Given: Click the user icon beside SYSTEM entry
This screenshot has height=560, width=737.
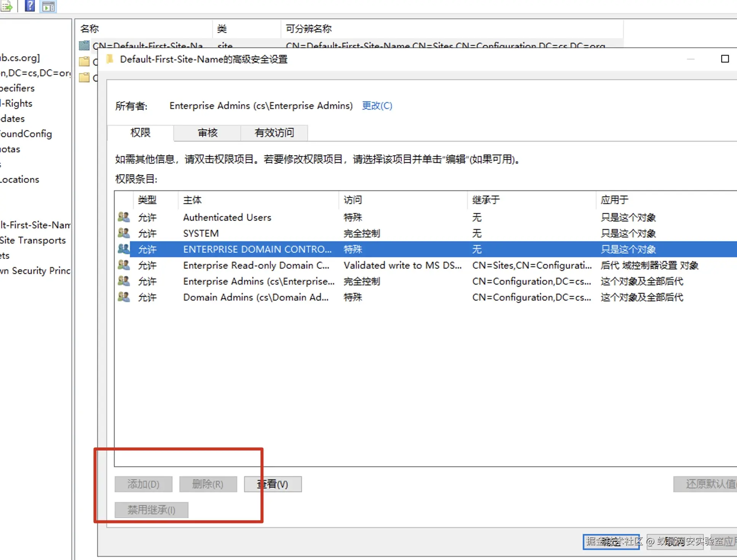Looking at the screenshot, I should pos(124,233).
